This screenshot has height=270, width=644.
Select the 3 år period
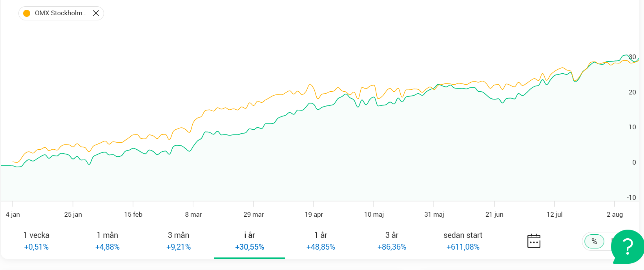coord(392,241)
